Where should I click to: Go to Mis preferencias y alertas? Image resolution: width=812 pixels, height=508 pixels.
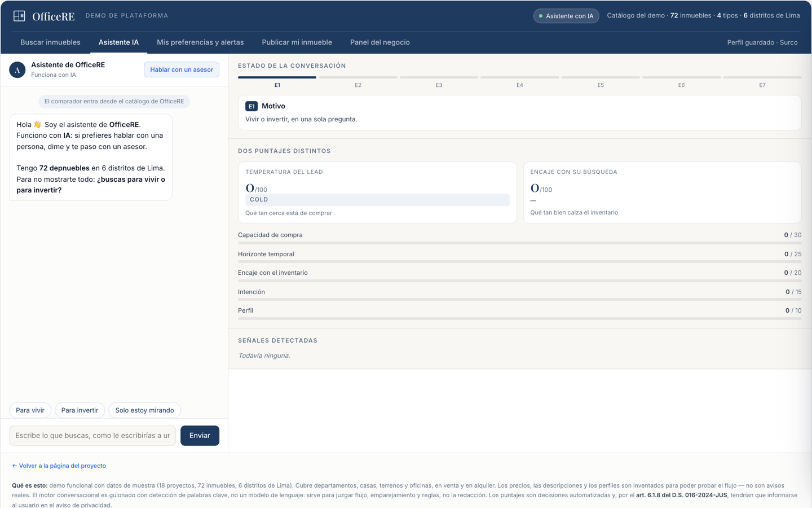pyautogui.click(x=200, y=42)
